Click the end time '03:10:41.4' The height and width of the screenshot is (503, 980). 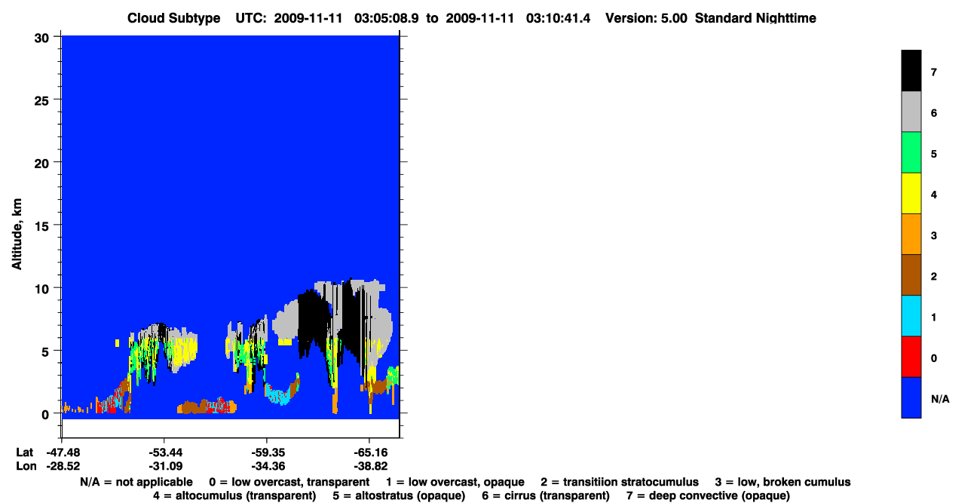coord(557,18)
